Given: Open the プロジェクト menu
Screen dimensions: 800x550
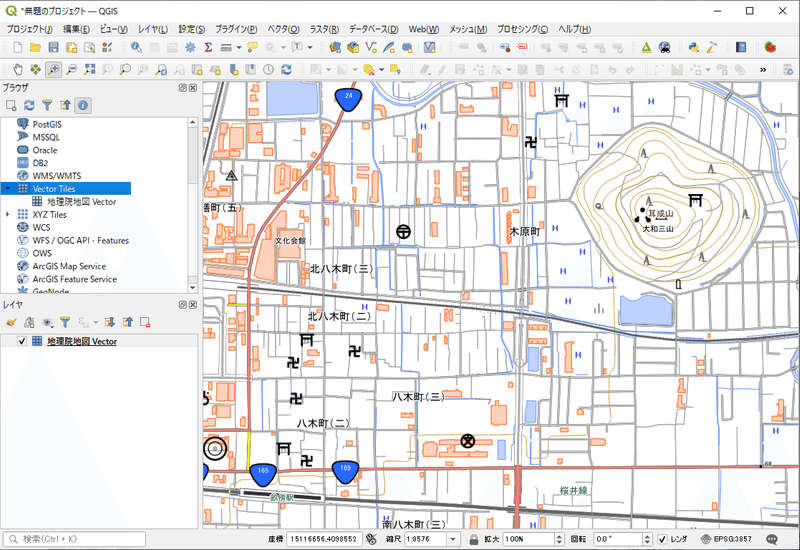Looking at the screenshot, I should pos(30,29).
